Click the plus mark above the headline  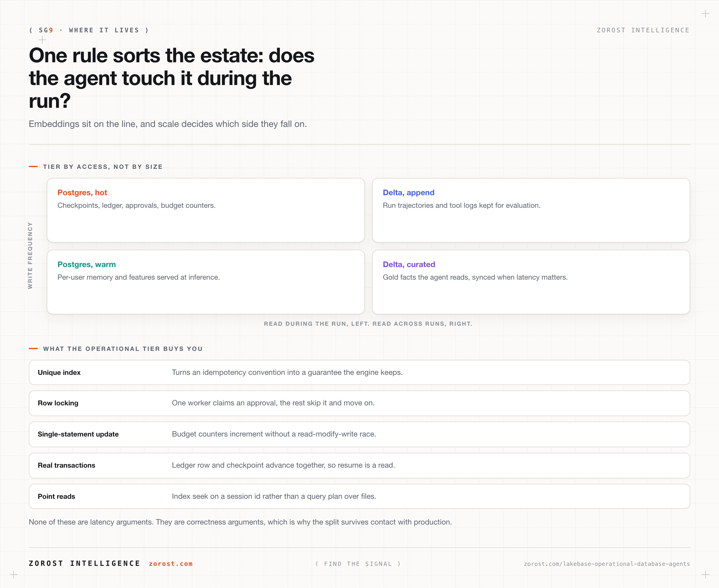(42, 40)
